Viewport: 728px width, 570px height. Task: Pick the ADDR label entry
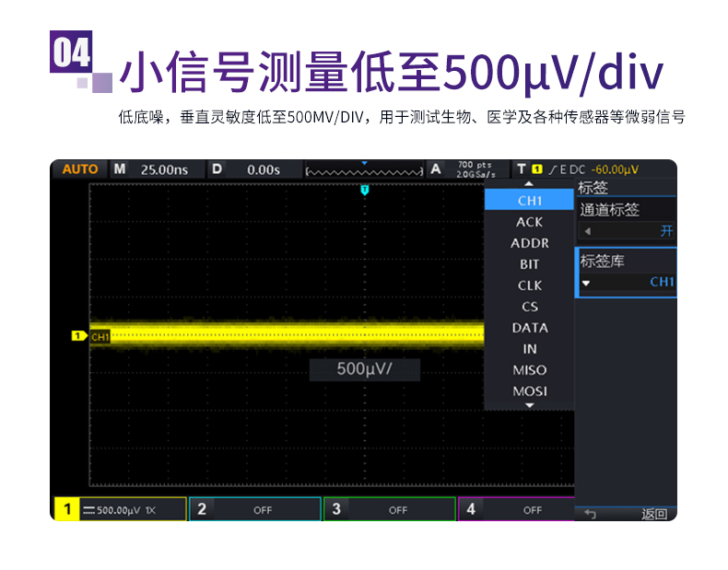point(529,243)
